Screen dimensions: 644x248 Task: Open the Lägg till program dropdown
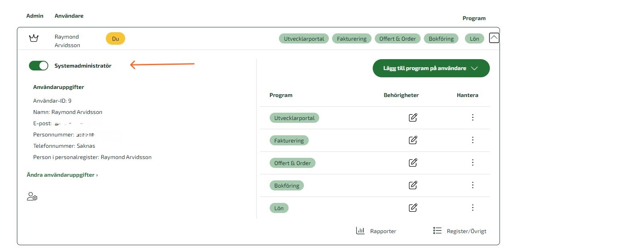(x=431, y=68)
